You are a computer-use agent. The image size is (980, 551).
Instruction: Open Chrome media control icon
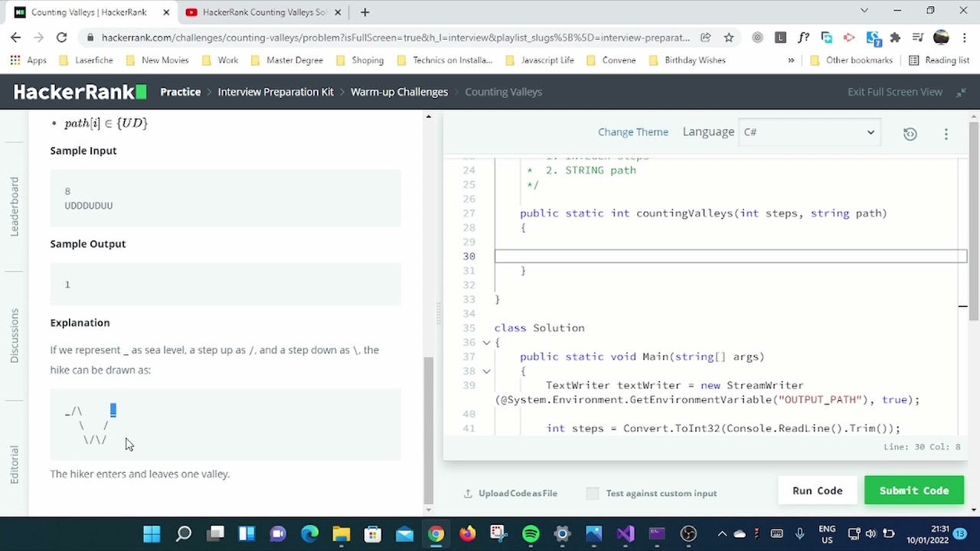(918, 37)
